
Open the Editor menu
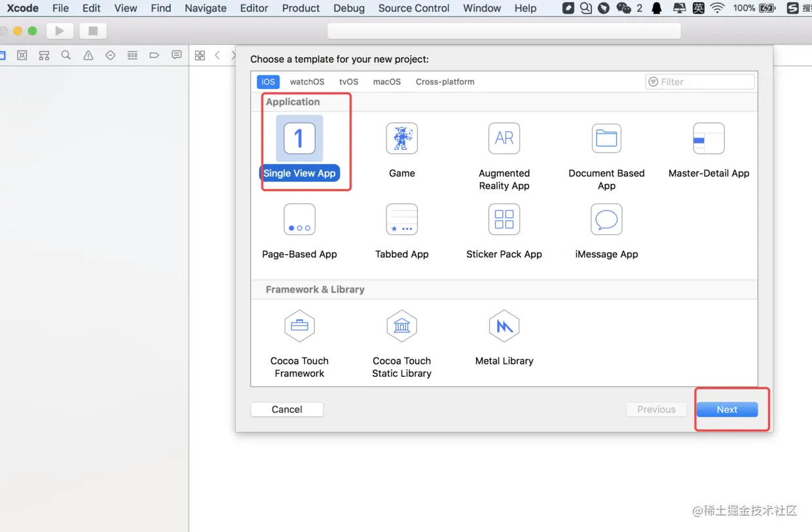pos(254,8)
